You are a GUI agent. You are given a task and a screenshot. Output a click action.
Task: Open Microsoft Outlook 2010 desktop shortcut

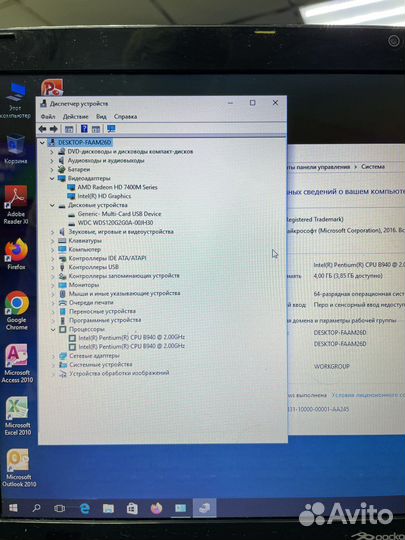click(19, 468)
